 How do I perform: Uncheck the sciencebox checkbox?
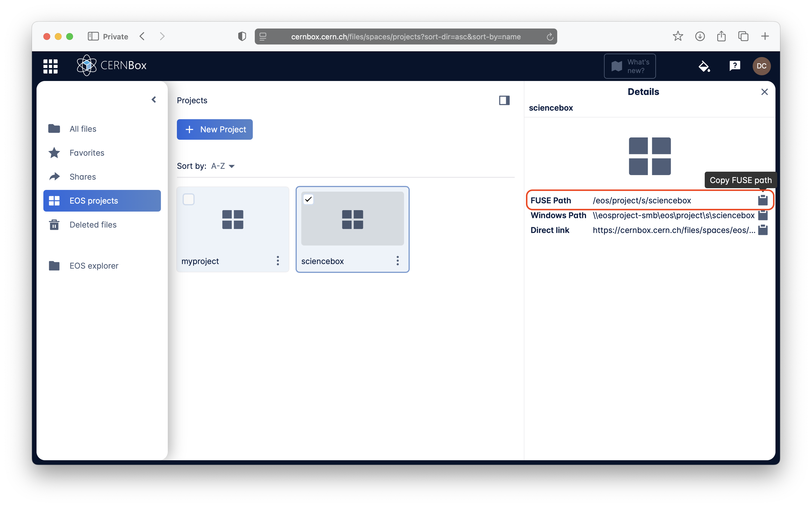coord(308,200)
